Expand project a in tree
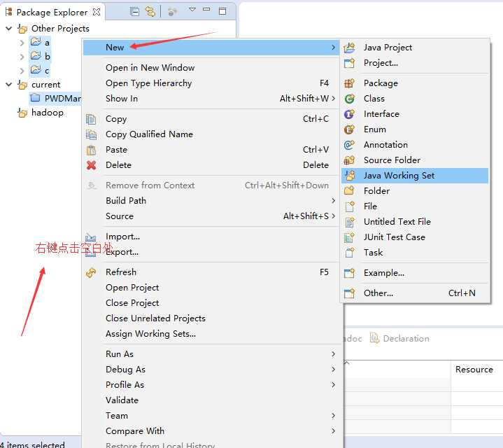This screenshot has height=448, width=503. click(x=22, y=43)
